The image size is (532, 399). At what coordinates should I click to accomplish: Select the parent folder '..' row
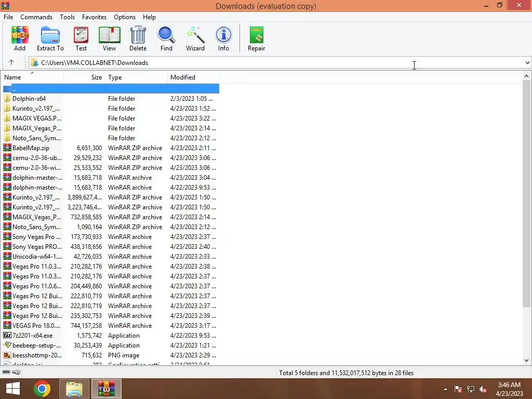tap(111, 89)
